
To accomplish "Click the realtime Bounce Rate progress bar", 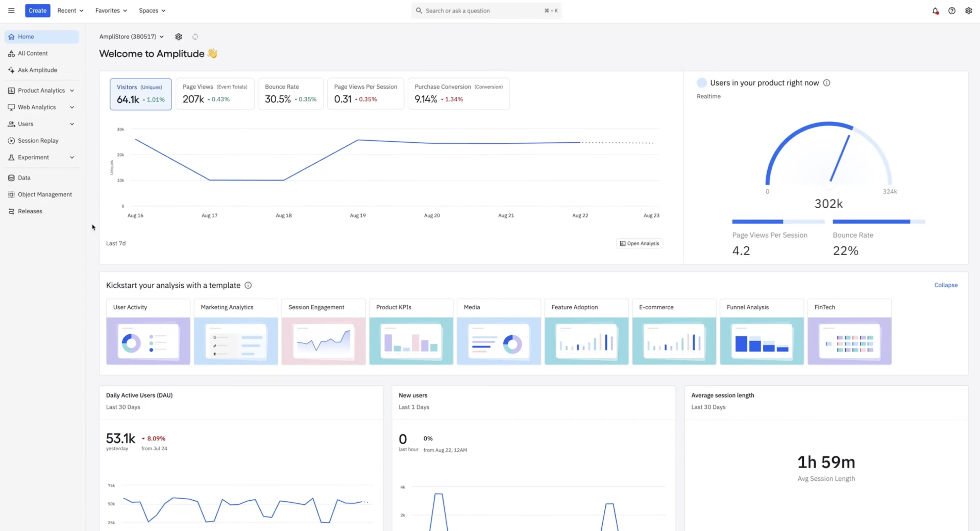I will 879,222.
